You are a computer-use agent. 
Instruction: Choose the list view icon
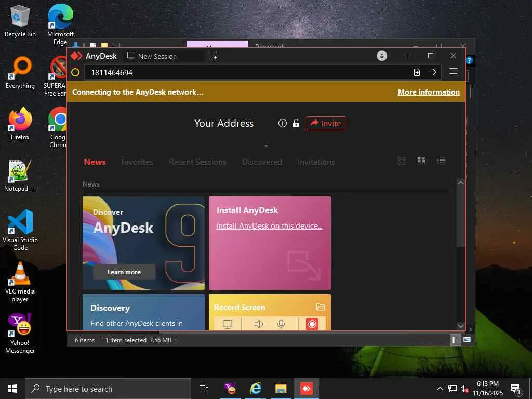pyautogui.click(x=441, y=161)
